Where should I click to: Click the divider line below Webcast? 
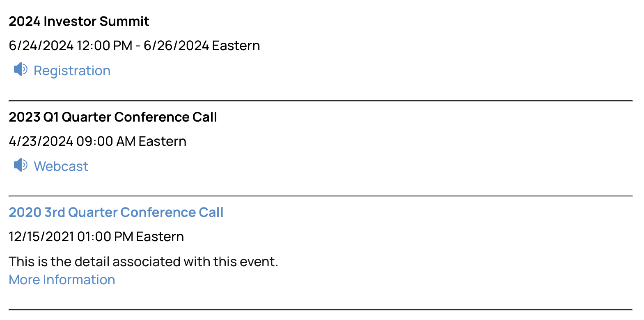coord(320,196)
